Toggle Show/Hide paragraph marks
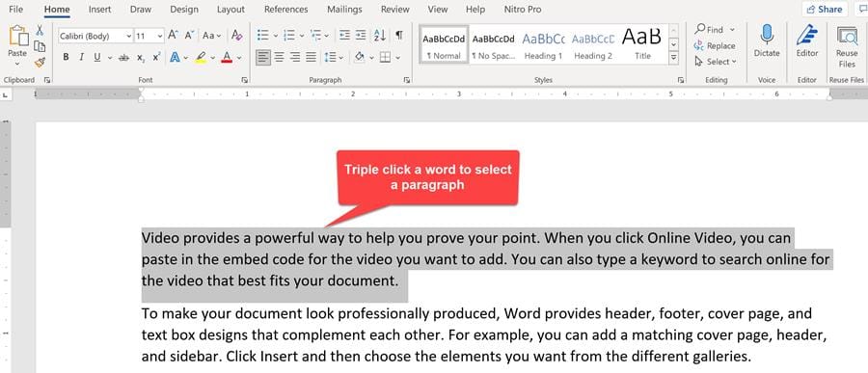Viewport: 868px width, 373px height. point(399,36)
